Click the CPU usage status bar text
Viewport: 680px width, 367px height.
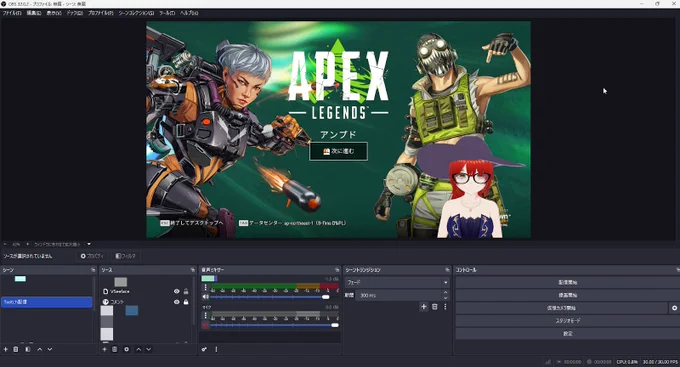pos(627,362)
